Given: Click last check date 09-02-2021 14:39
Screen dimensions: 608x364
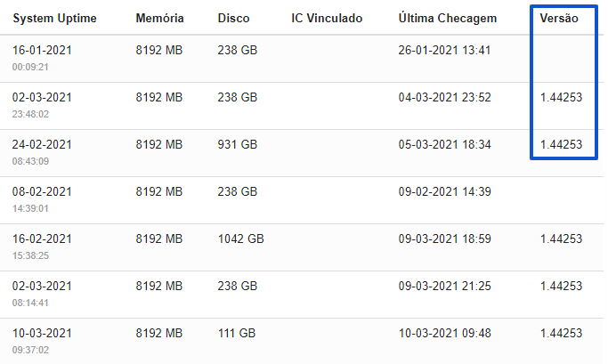Looking at the screenshot, I should 445,191.
